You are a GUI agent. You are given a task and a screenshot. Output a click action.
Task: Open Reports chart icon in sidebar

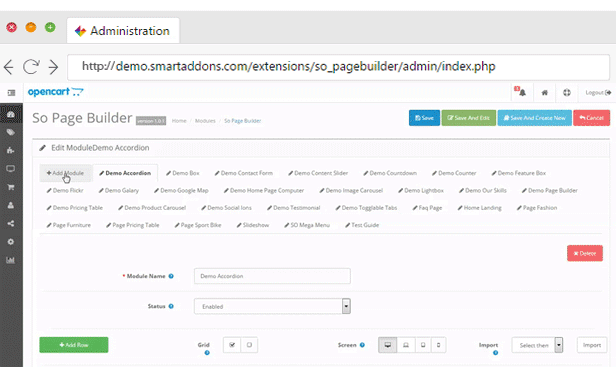11,260
